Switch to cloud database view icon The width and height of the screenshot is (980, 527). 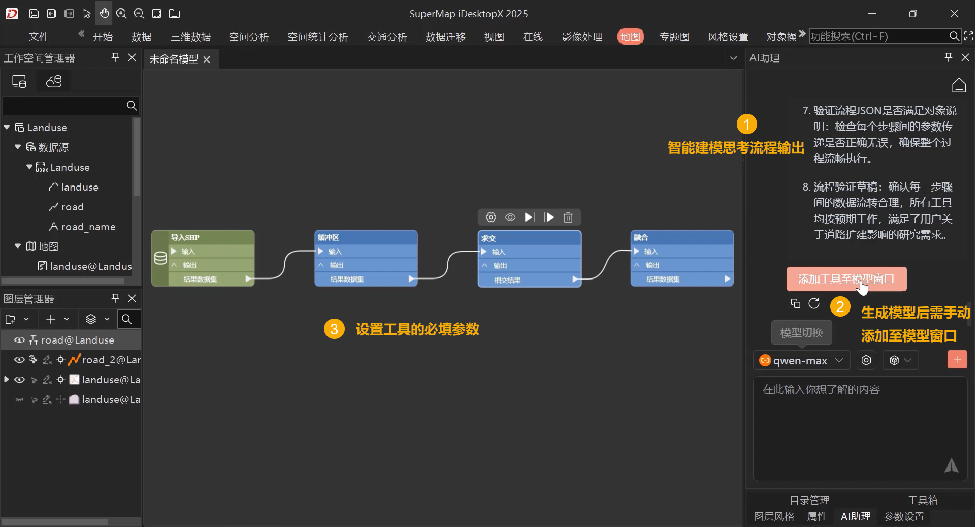point(54,81)
